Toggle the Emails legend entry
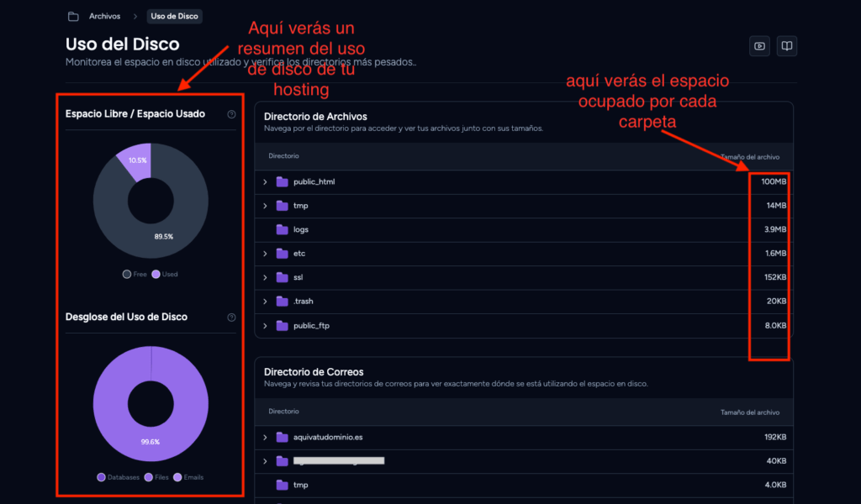 tap(188, 477)
